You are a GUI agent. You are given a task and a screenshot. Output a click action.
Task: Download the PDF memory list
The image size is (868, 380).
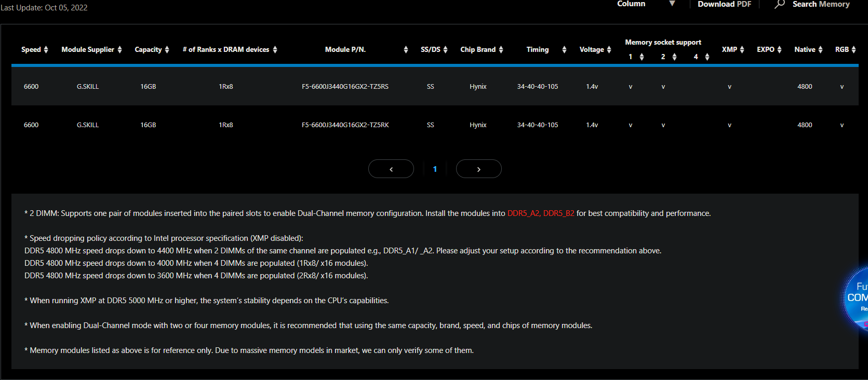[x=724, y=4]
